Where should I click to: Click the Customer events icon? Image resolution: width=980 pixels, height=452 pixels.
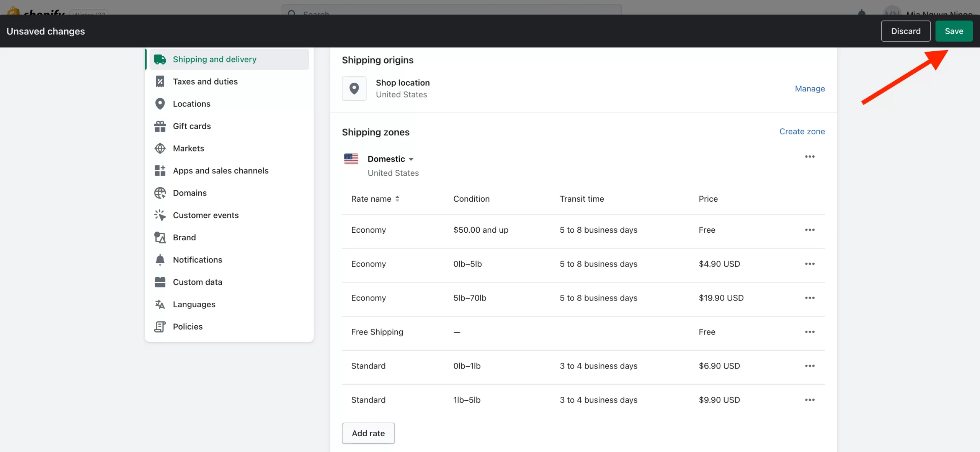[160, 215]
